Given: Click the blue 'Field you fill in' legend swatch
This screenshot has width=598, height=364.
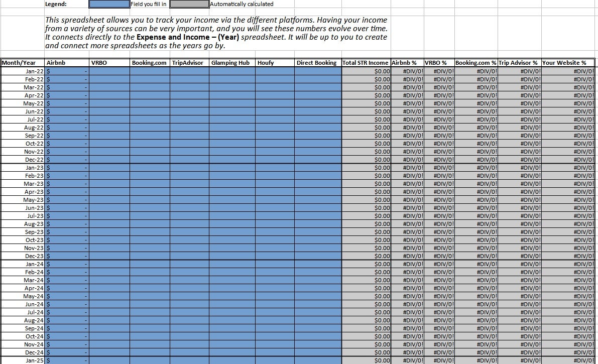Looking at the screenshot, I should [109, 4].
